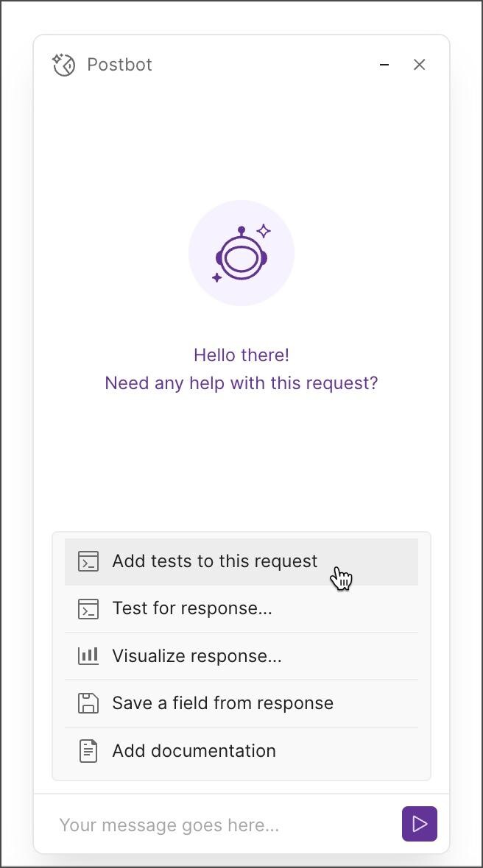483x868 pixels.
Task: Minimize the Postbot panel
Action: [x=384, y=65]
